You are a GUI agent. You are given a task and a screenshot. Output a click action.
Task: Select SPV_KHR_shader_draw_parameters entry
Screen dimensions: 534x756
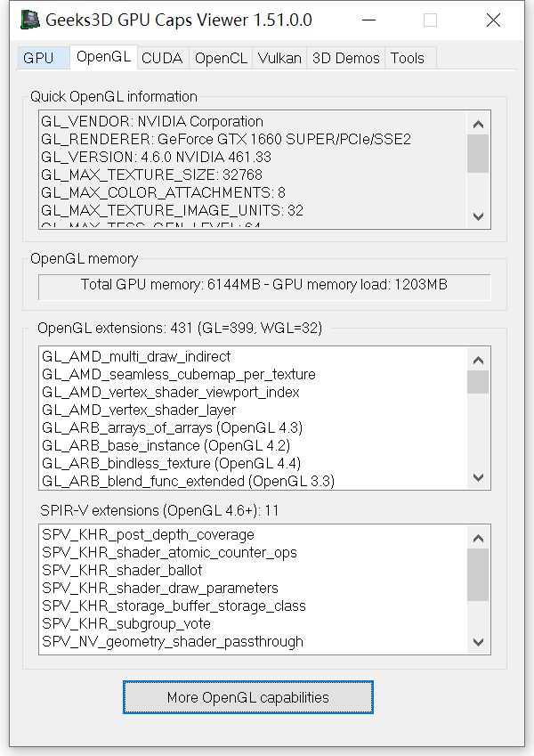click(x=160, y=589)
